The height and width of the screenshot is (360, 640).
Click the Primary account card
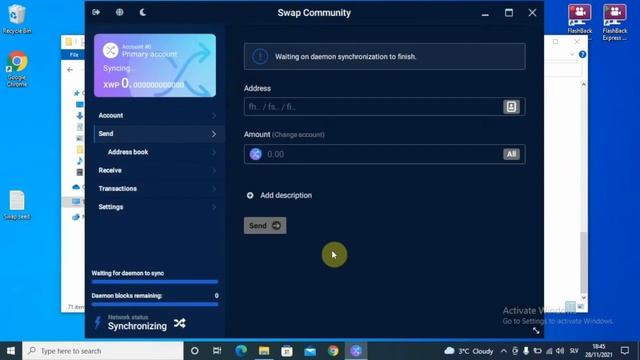pyautogui.click(x=155, y=65)
